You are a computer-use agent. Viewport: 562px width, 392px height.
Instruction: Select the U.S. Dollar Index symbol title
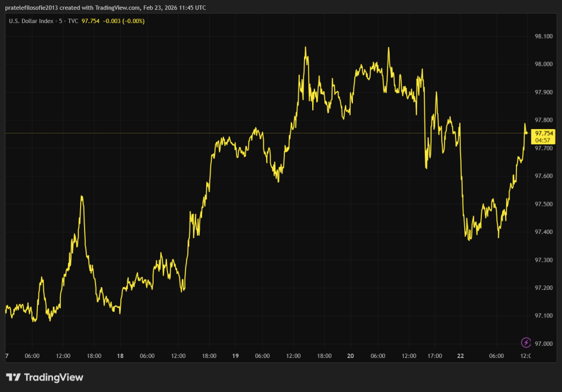coord(31,21)
